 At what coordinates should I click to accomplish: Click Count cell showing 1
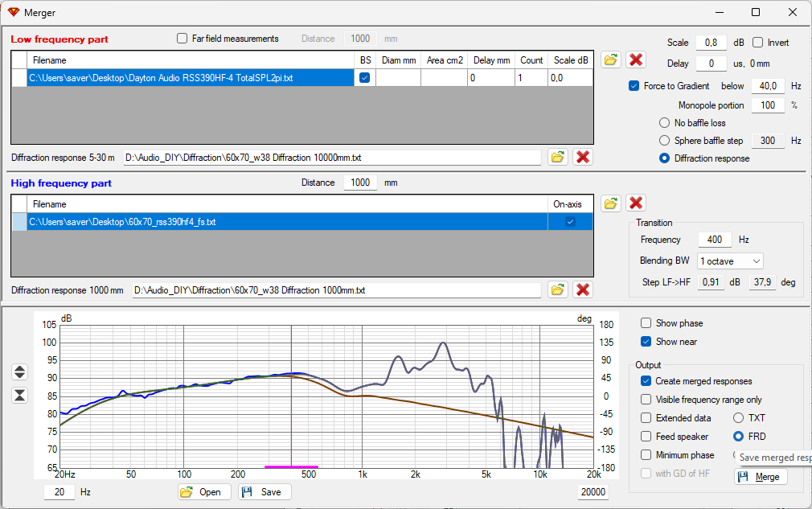(531, 78)
